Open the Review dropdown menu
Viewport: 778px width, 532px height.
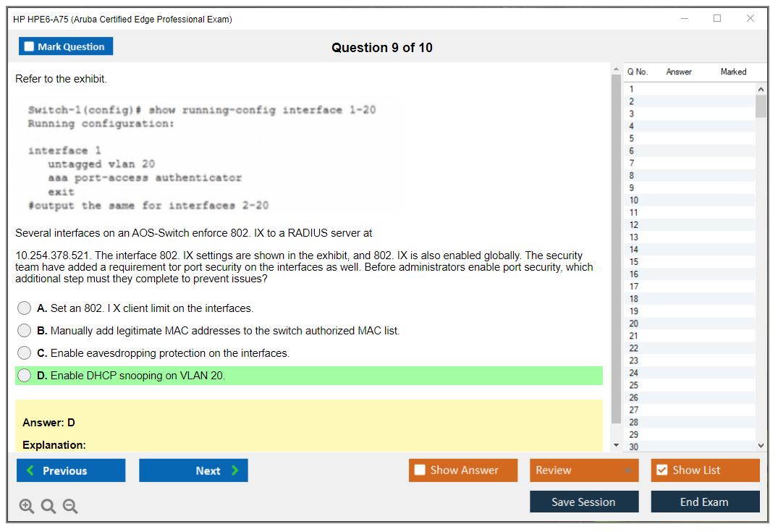(x=584, y=470)
